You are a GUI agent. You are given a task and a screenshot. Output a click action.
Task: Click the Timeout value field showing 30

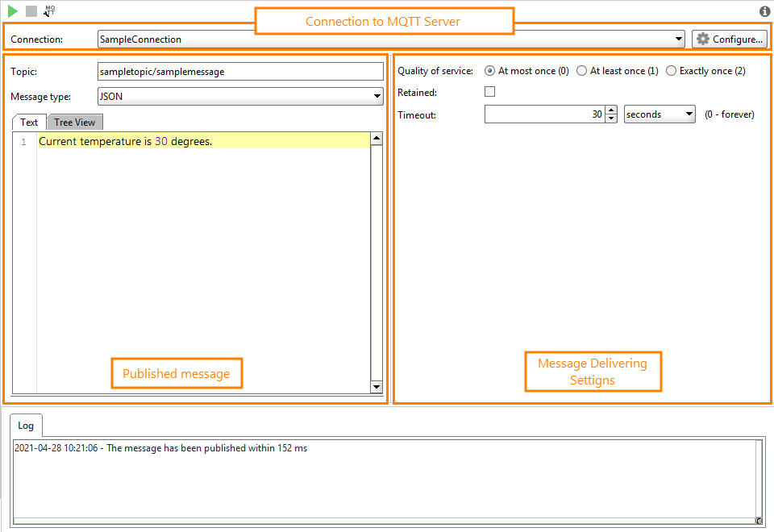[x=545, y=114]
